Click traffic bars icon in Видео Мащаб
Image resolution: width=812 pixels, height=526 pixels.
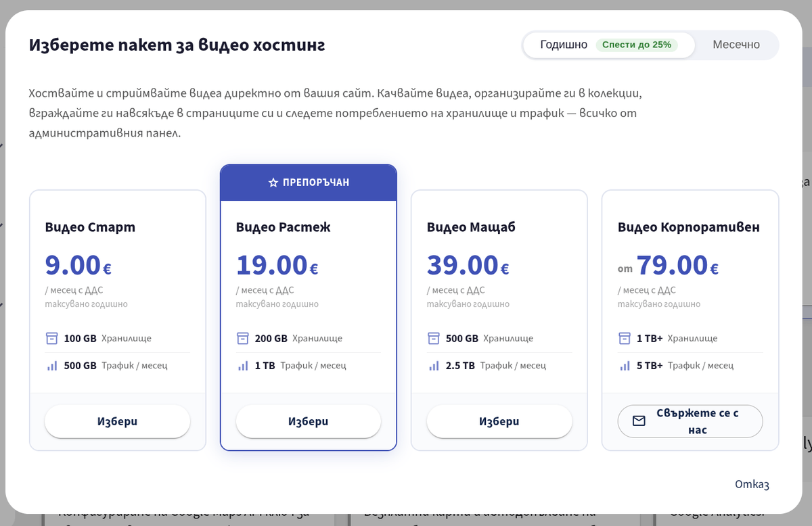click(x=434, y=366)
